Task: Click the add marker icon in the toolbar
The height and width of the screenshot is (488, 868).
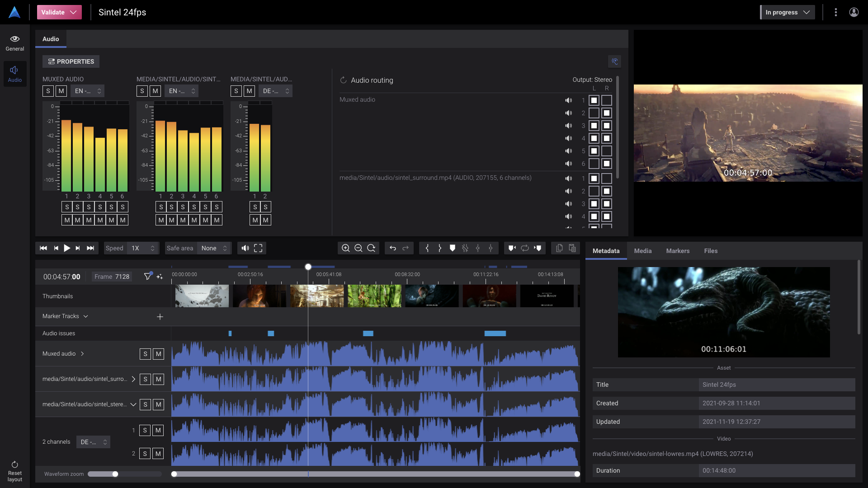Action: tap(453, 248)
